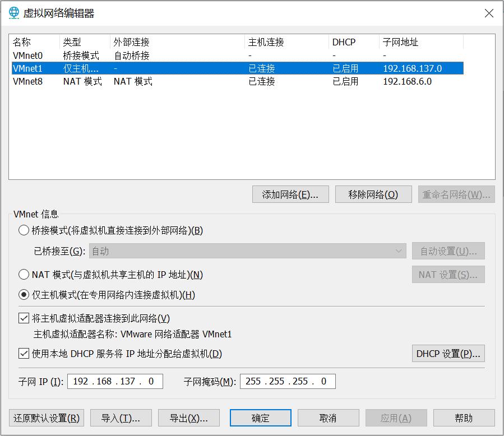
Task: Select 桥接模式 radio button
Action: pyautogui.click(x=24, y=230)
